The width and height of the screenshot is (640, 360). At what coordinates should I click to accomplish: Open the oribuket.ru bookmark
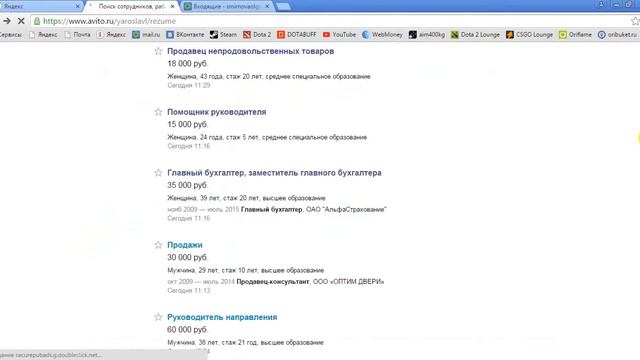point(618,35)
